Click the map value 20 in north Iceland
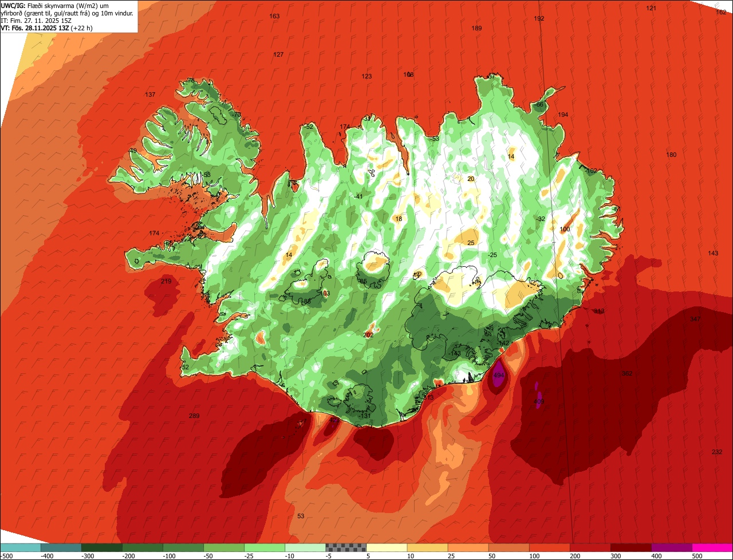Screen dimensions: 733x560 (x=471, y=179)
